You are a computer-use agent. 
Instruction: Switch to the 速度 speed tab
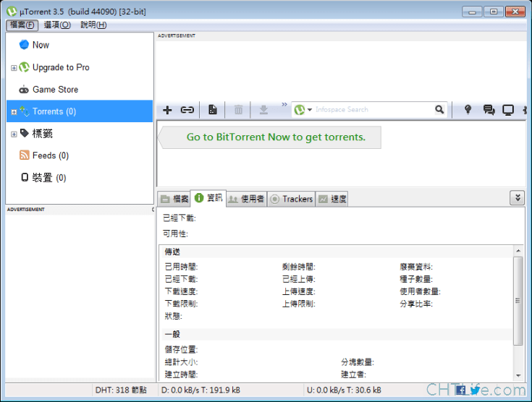332,199
